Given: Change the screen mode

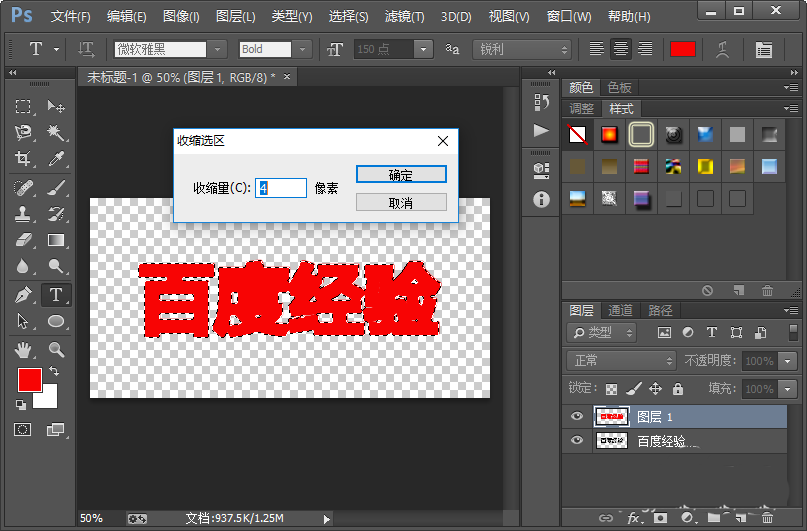Looking at the screenshot, I should 55,430.
